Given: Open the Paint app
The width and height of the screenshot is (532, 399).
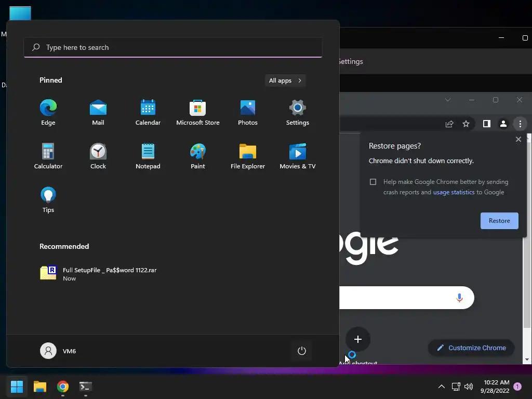Looking at the screenshot, I should [x=198, y=156].
